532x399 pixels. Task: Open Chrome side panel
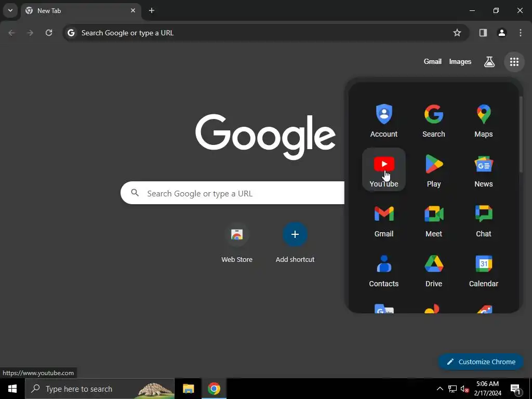click(x=483, y=33)
